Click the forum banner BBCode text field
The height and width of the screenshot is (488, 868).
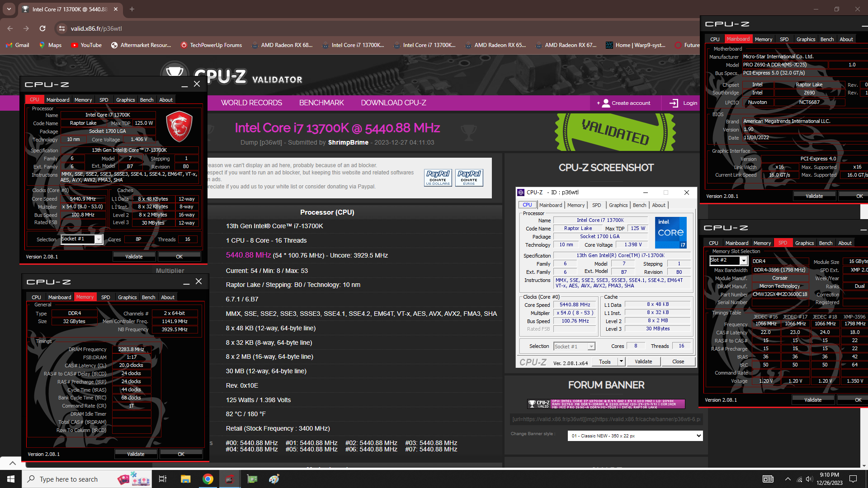click(x=606, y=419)
